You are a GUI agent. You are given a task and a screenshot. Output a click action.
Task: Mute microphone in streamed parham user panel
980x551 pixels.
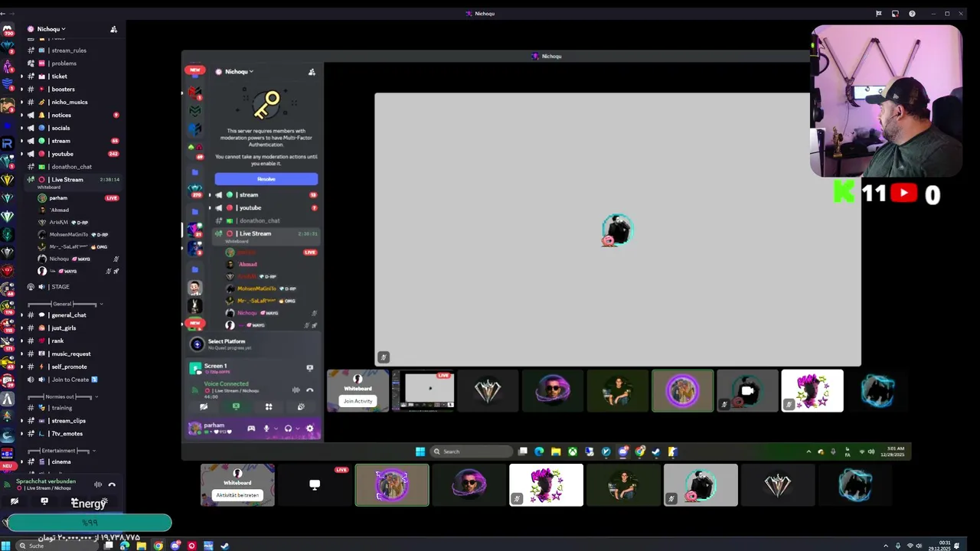click(x=266, y=429)
